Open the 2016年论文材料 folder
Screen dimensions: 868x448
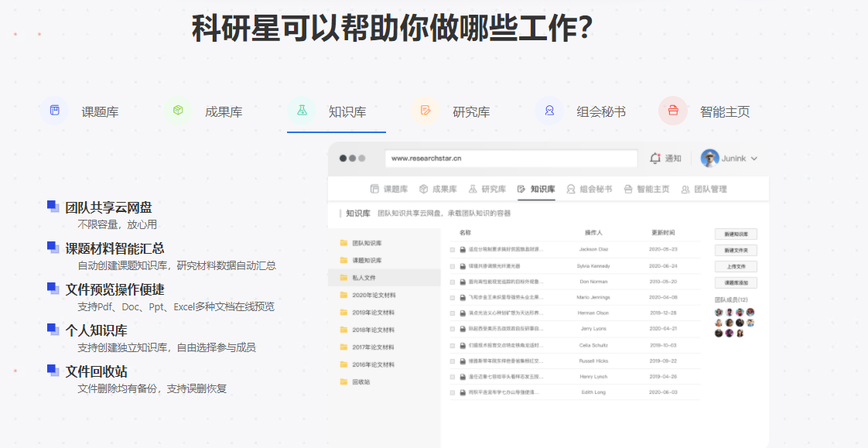(374, 364)
